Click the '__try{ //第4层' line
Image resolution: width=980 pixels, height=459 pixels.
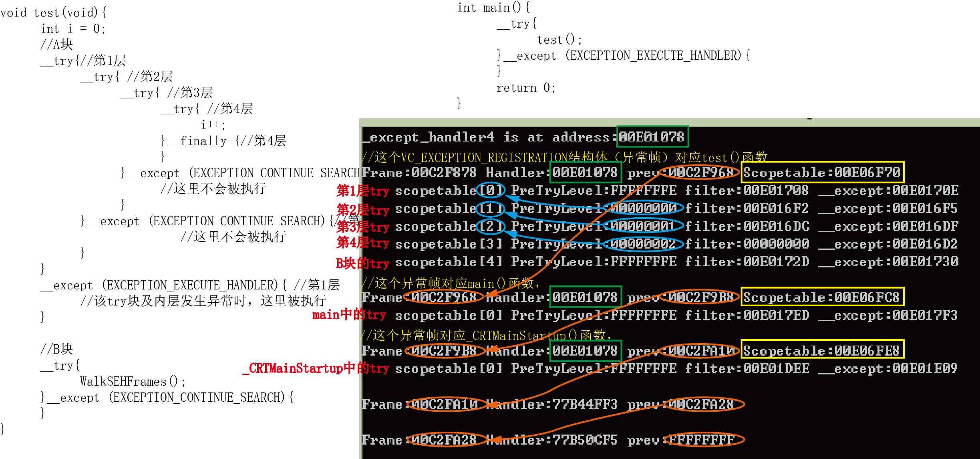[x=207, y=109]
